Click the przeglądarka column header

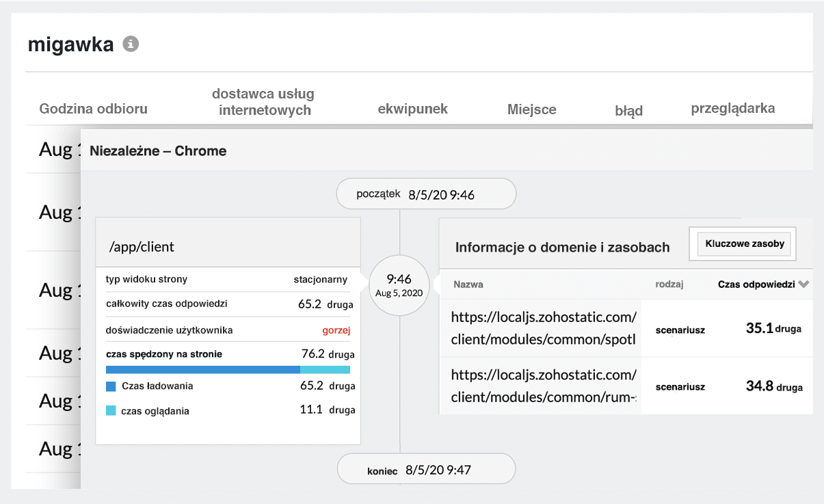pos(734,108)
